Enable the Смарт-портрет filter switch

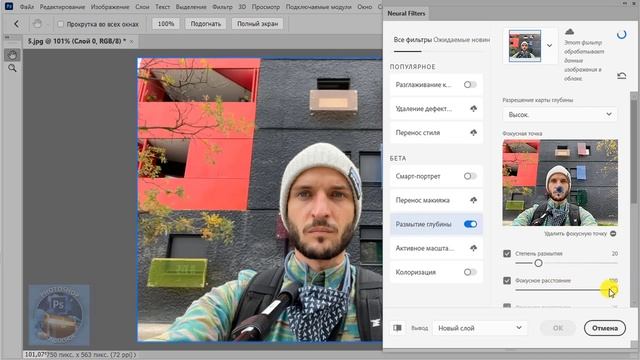pyautogui.click(x=470, y=176)
